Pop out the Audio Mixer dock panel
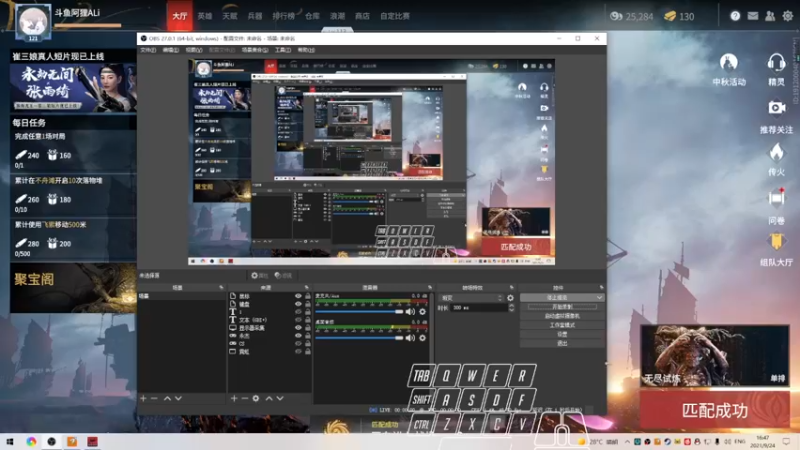 pyautogui.click(x=430, y=288)
